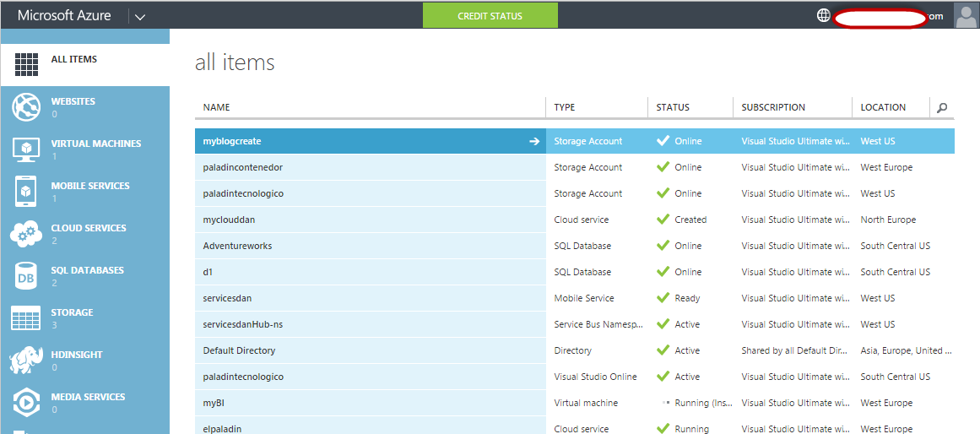This screenshot has height=434, width=980.
Task: Open the language globe icon in top bar
Action: [x=824, y=15]
